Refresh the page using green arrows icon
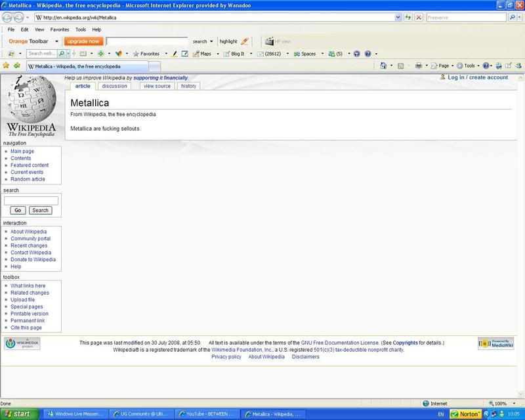The width and height of the screenshot is (525, 420). (408, 18)
